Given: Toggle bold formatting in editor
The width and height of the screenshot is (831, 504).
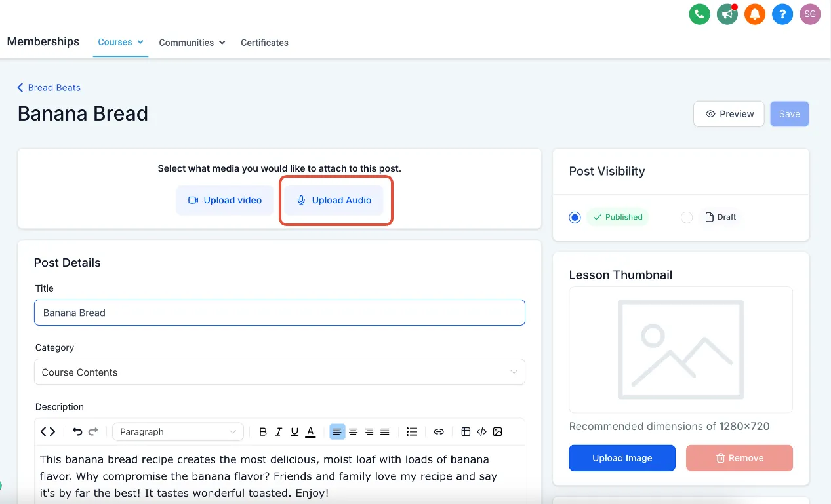Looking at the screenshot, I should [x=263, y=432].
